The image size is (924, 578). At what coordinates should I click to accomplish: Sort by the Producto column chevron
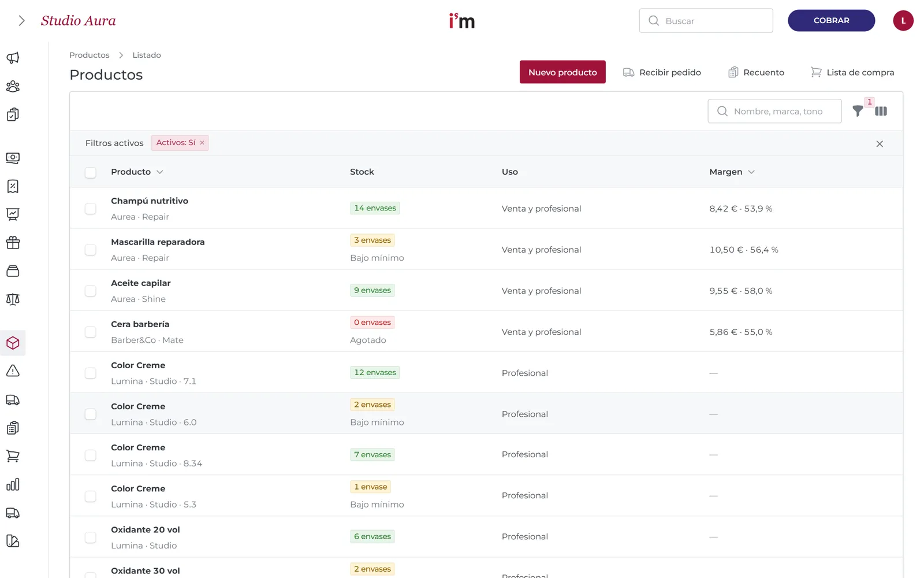coord(160,172)
